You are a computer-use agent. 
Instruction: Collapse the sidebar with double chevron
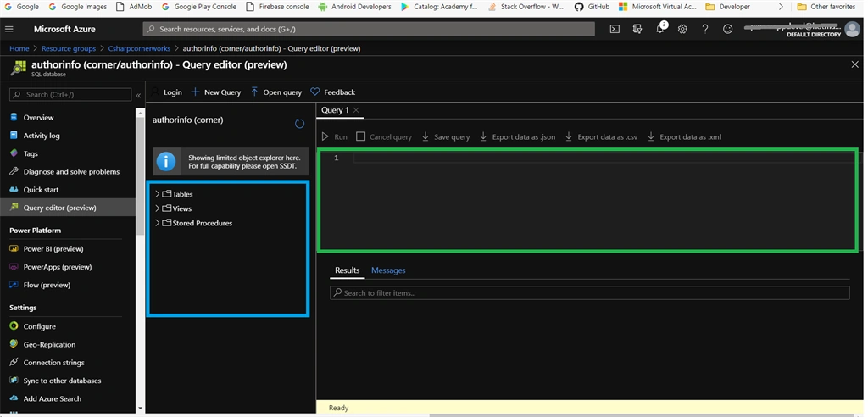[138, 95]
